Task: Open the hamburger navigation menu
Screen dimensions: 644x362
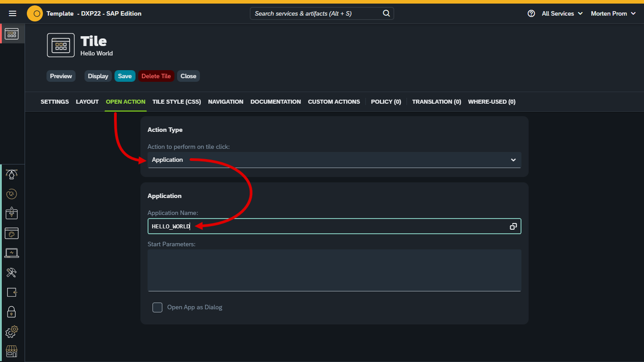Action: click(13, 13)
